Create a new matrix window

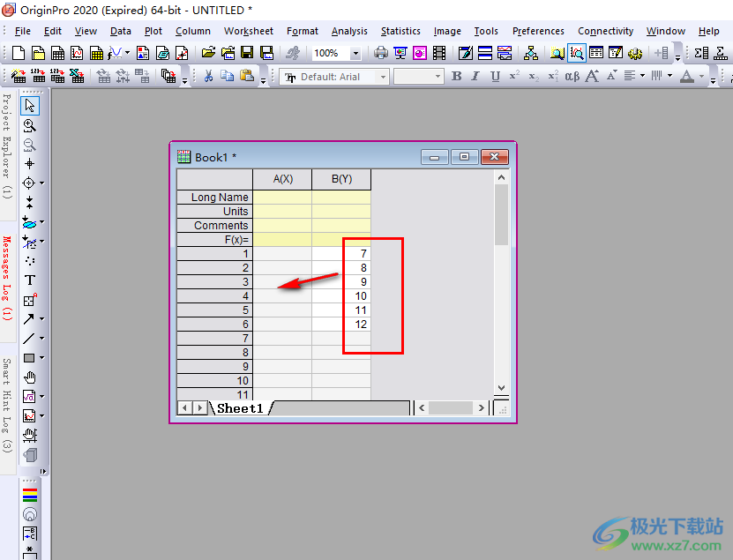point(96,53)
